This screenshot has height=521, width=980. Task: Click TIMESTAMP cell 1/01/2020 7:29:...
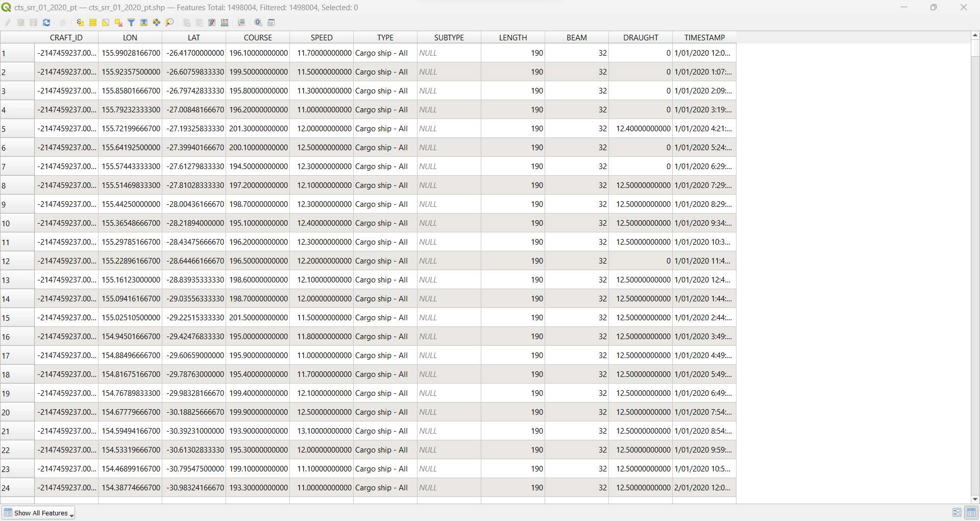pos(704,185)
